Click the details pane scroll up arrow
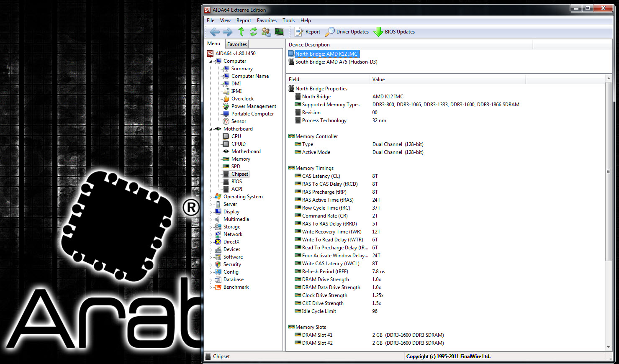 pos(609,79)
